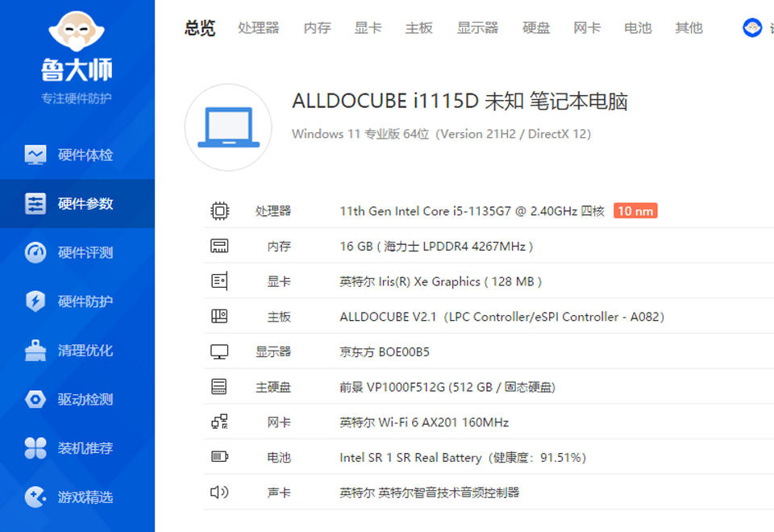This screenshot has width=774, height=532.
Task: Click the 装机推荐 four-leaf icon
Action: click(x=35, y=448)
